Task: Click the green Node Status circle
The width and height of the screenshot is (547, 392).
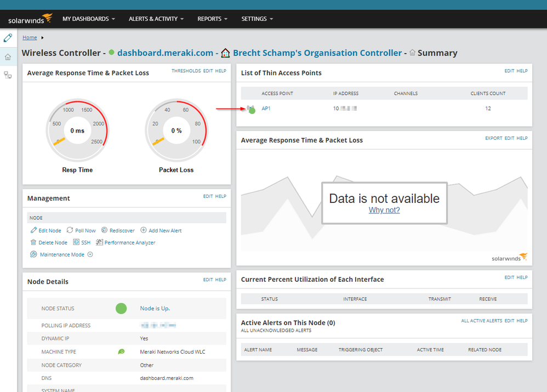Action: 121,309
